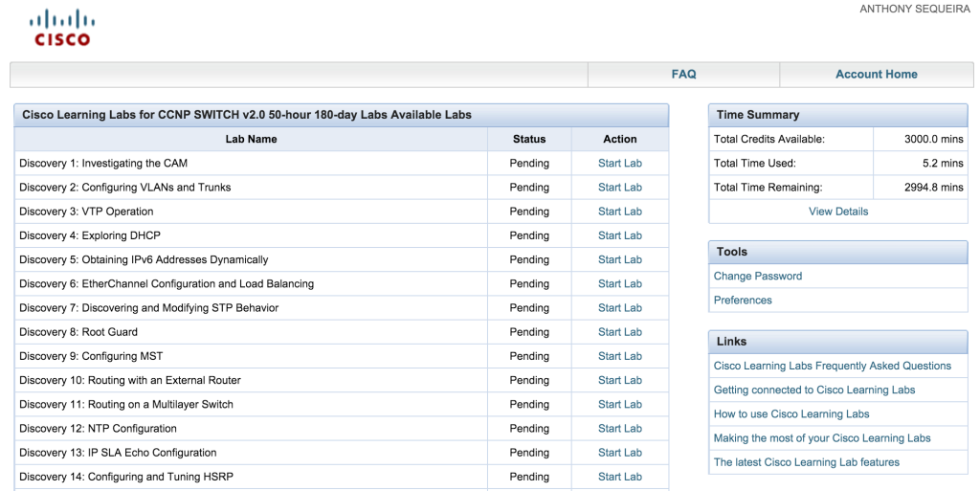Image resolution: width=980 pixels, height=491 pixels.
Task: Select Discovery 13: IP SLA Echo Configuration text
Action: [x=118, y=453]
